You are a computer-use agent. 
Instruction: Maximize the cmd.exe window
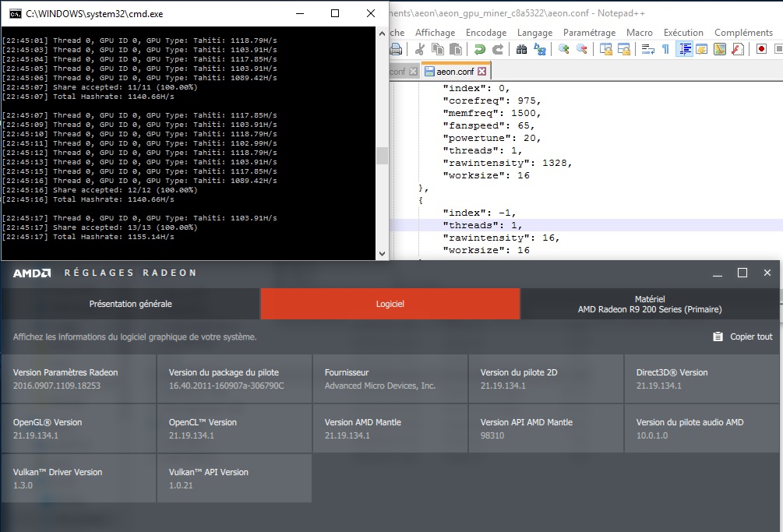pos(335,13)
